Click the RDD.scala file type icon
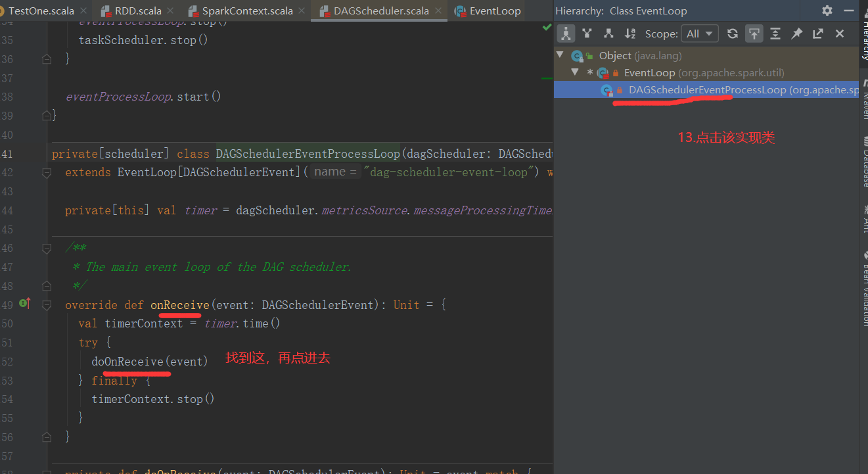This screenshot has width=868, height=474. click(105, 11)
